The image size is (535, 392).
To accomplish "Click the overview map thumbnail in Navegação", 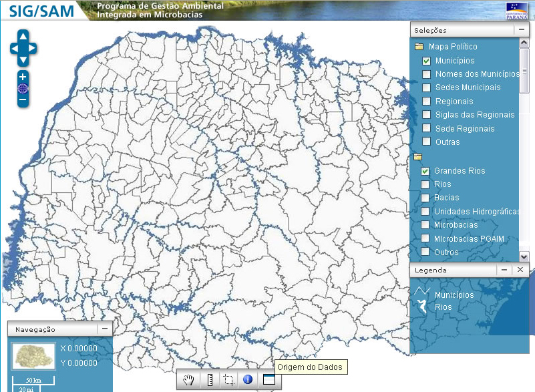I will (x=33, y=357).
